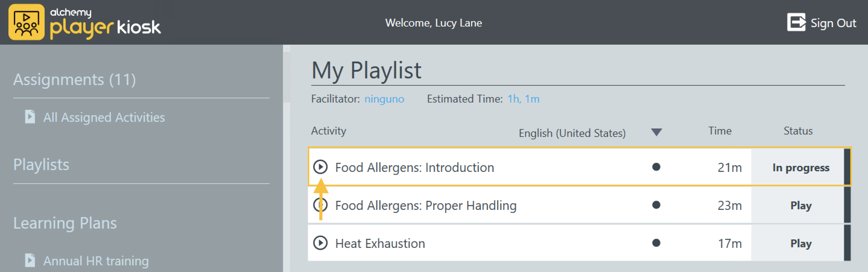The height and width of the screenshot is (272, 868).
Task: Expand the Learning Plans section
Action: tap(65, 223)
